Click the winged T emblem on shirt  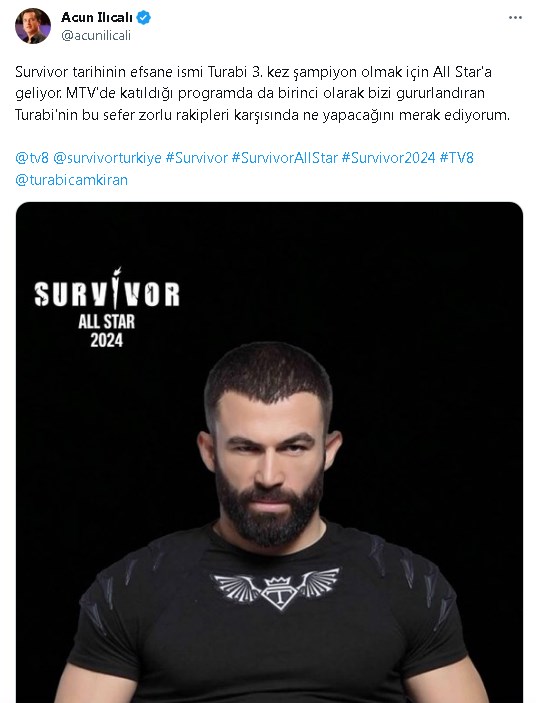pyautogui.click(x=277, y=588)
